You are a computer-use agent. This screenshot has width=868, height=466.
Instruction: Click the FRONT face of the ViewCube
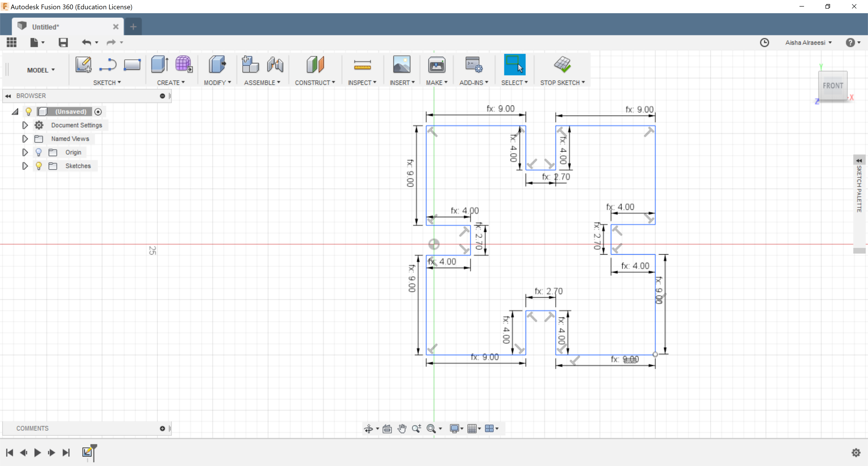(833, 86)
